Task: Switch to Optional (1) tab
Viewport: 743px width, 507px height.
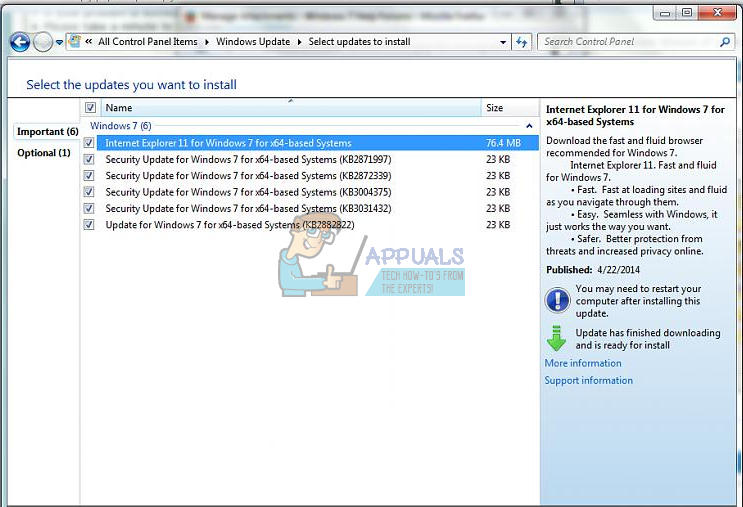Action: point(44,153)
